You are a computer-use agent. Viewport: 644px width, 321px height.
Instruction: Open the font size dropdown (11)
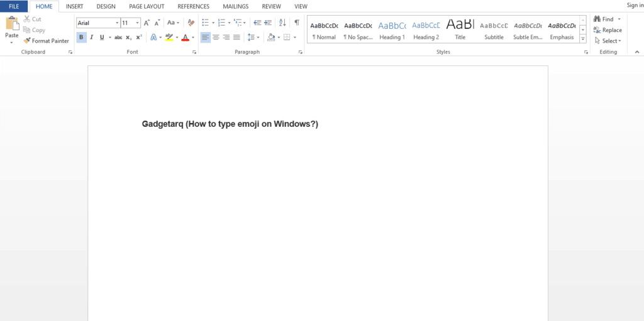click(137, 23)
